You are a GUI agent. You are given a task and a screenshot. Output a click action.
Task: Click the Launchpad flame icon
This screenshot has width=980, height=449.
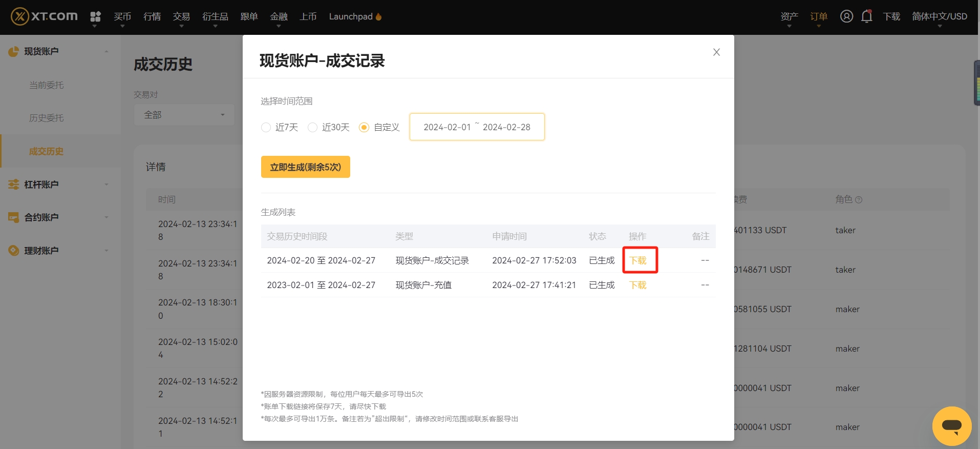pyautogui.click(x=379, y=16)
